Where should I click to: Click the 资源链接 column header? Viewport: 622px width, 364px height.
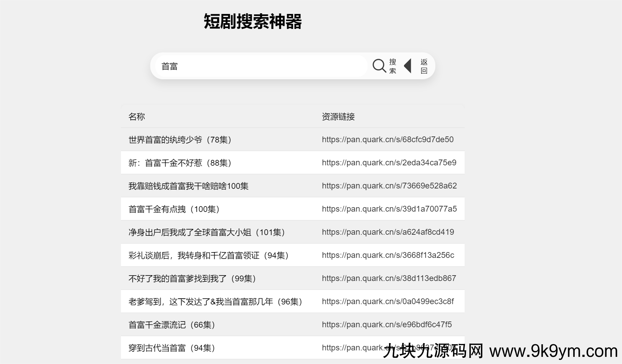click(x=338, y=117)
